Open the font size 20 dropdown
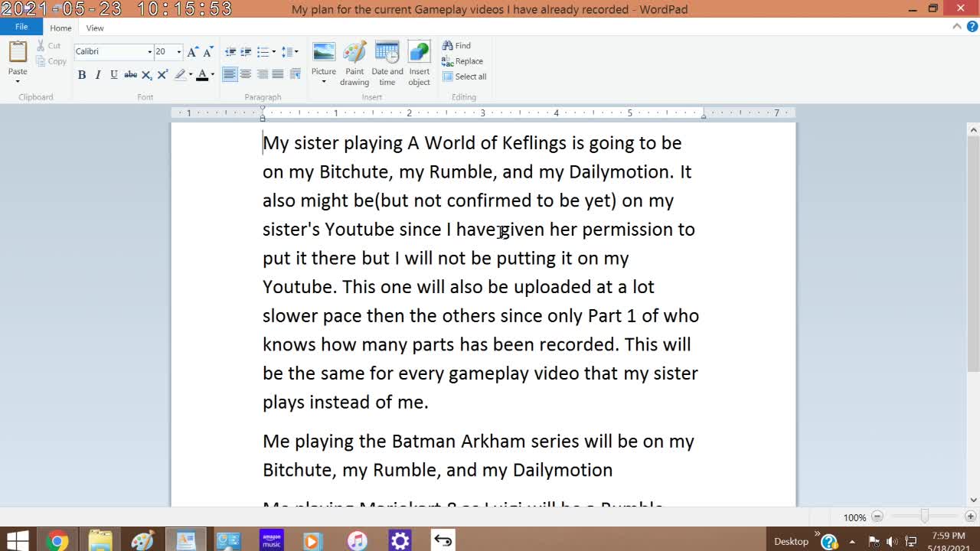Viewport: 980px width, 551px height. [179, 51]
